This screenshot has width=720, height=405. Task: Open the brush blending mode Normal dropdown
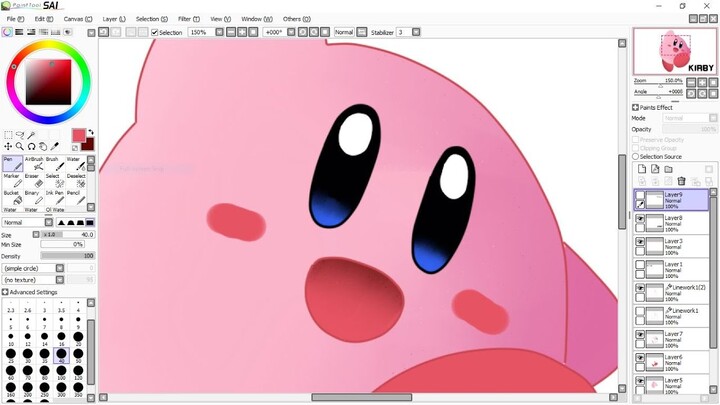49,222
